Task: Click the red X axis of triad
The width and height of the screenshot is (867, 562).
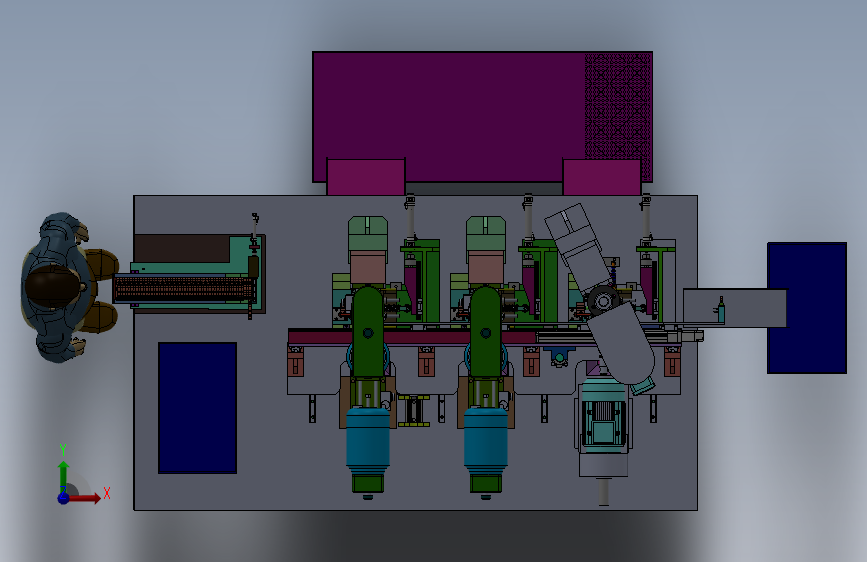Action: click(85, 498)
